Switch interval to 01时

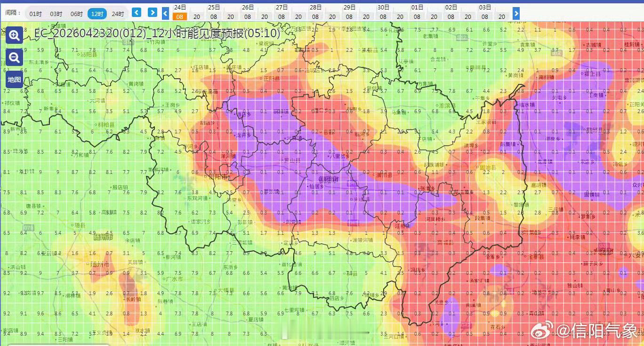pos(35,14)
